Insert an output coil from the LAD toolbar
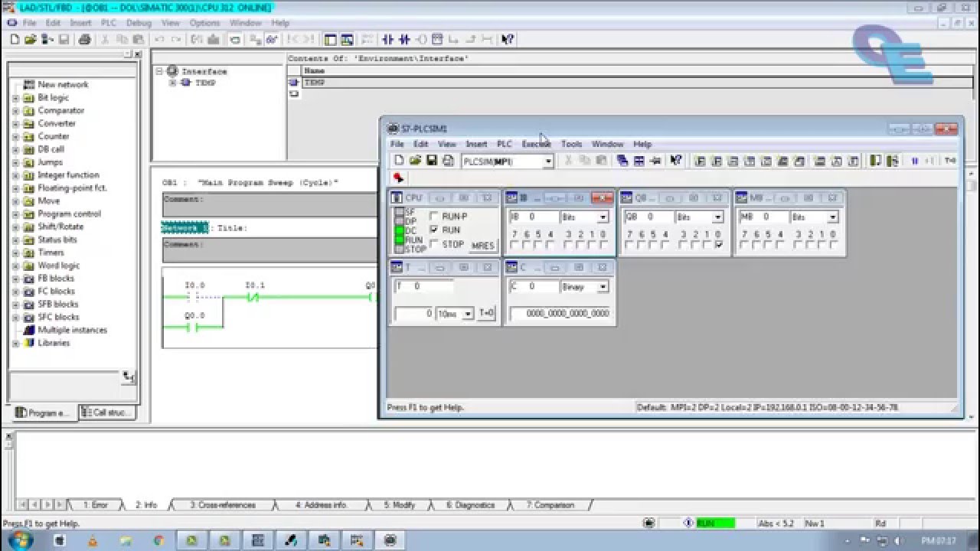Image resolution: width=980 pixels, height=551 pixels. [x=421, y=40]
